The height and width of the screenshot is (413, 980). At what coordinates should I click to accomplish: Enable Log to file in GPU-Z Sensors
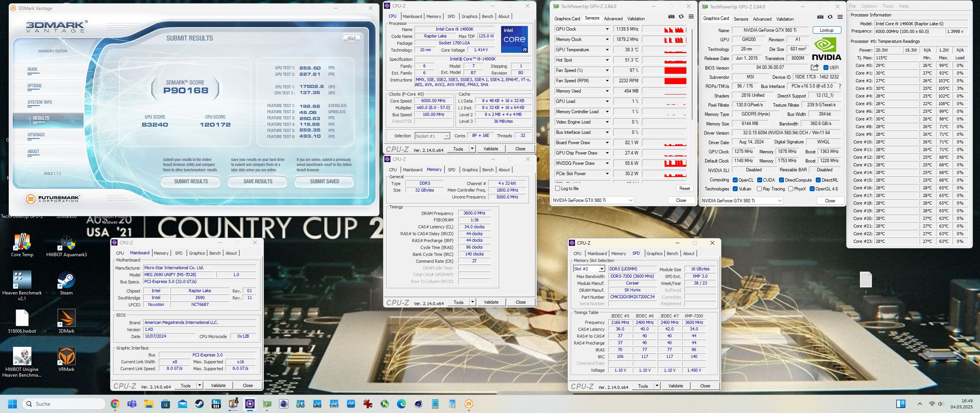[557, 189]
